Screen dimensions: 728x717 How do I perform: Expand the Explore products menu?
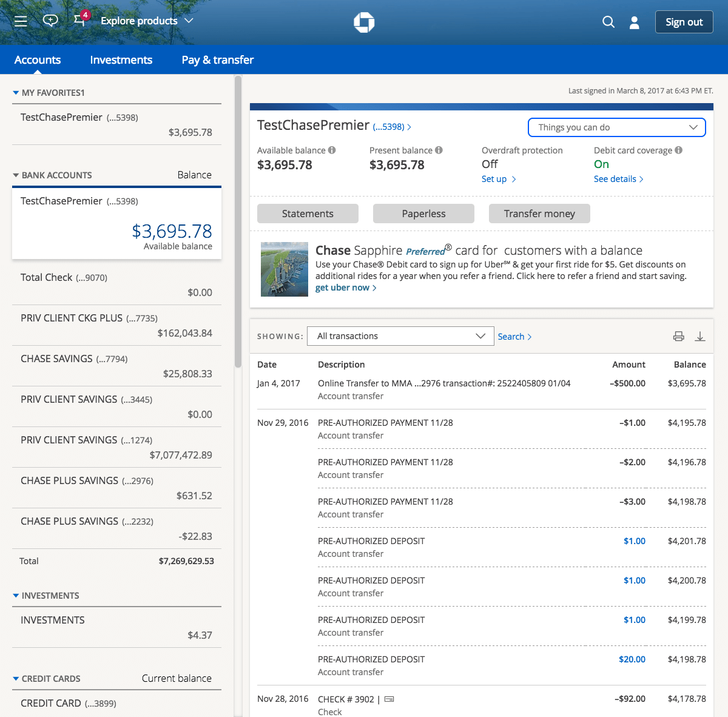[x=147, y=21]
